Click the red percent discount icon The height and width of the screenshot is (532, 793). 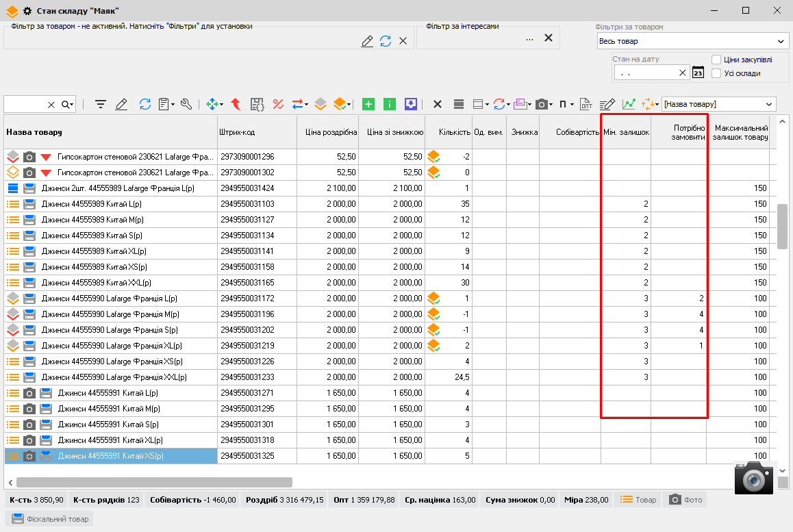pyautogui.click(x=278, y=104)
